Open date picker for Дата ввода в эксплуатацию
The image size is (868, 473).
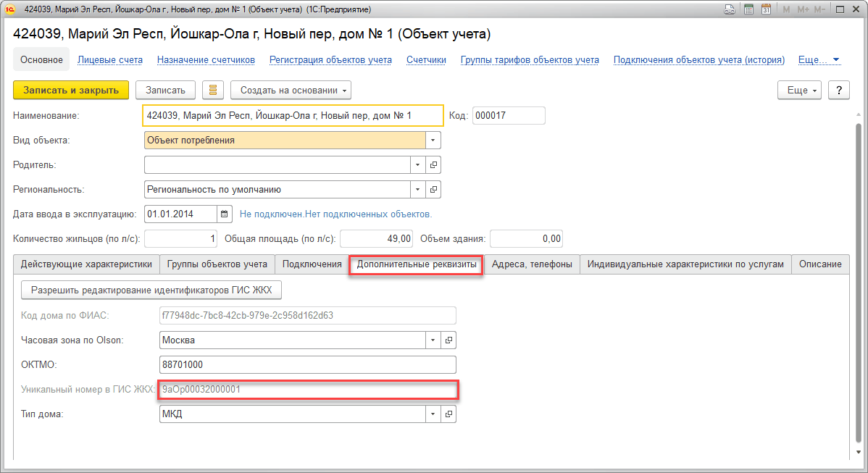point(225,214)
